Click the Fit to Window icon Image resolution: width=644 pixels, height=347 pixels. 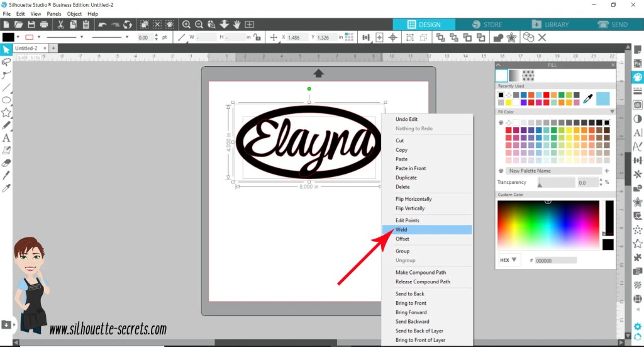click(249, 25)
